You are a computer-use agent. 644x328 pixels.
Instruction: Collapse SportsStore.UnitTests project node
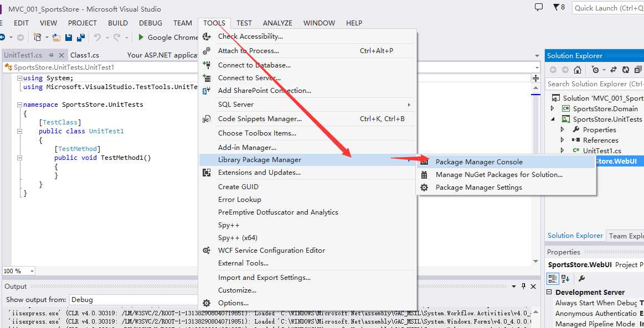pos(553,119)
